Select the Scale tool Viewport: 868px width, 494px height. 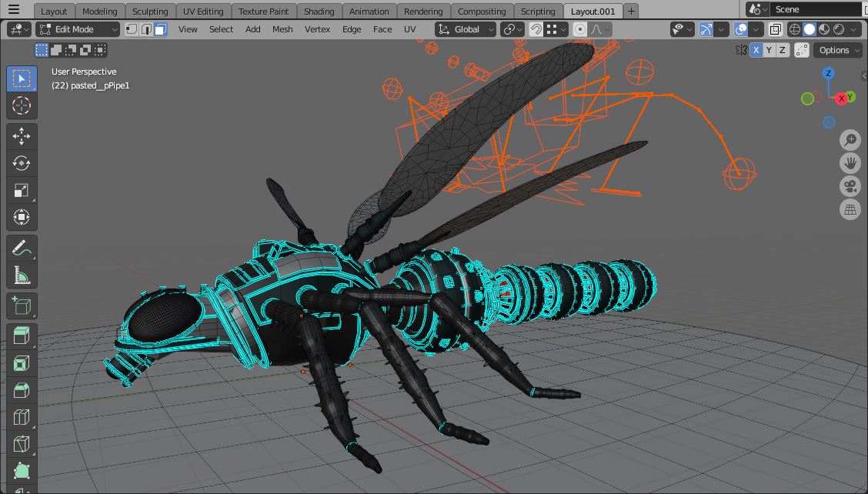22,191
